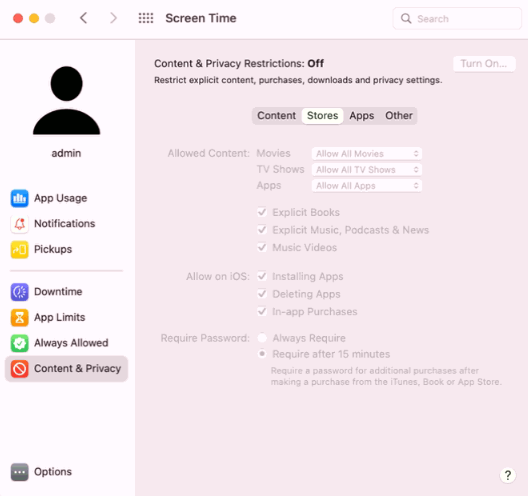
Task: Switch to the Other tab
Action: click(399, 115)
